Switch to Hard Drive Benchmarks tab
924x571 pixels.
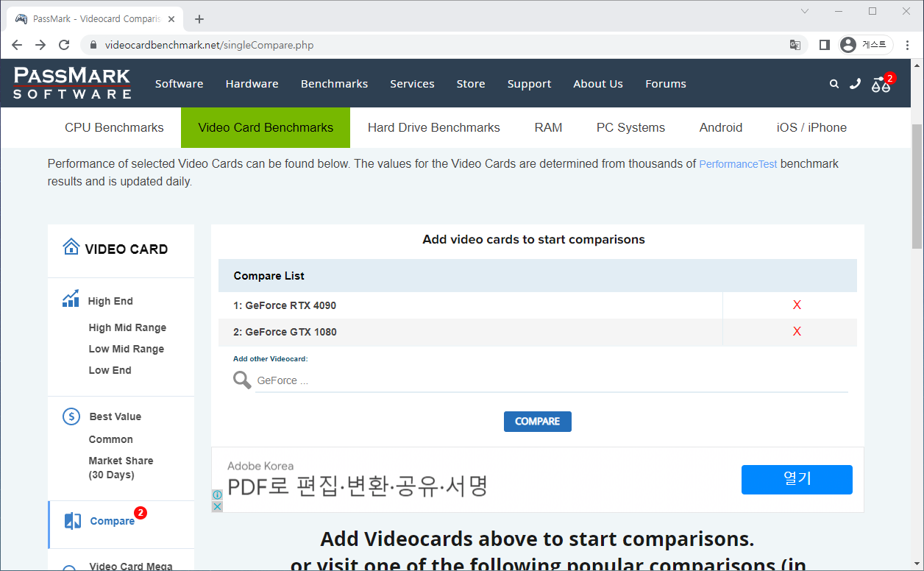(x=434, y=127)
